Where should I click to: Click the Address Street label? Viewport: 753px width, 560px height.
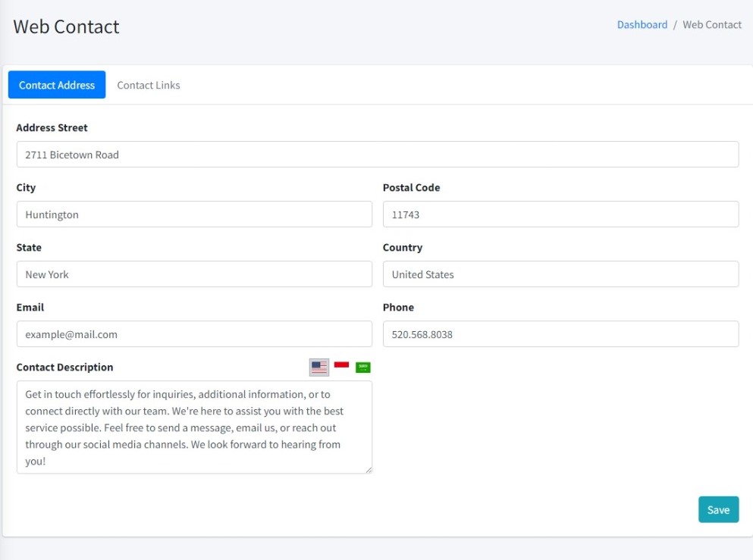coord(52,127)
